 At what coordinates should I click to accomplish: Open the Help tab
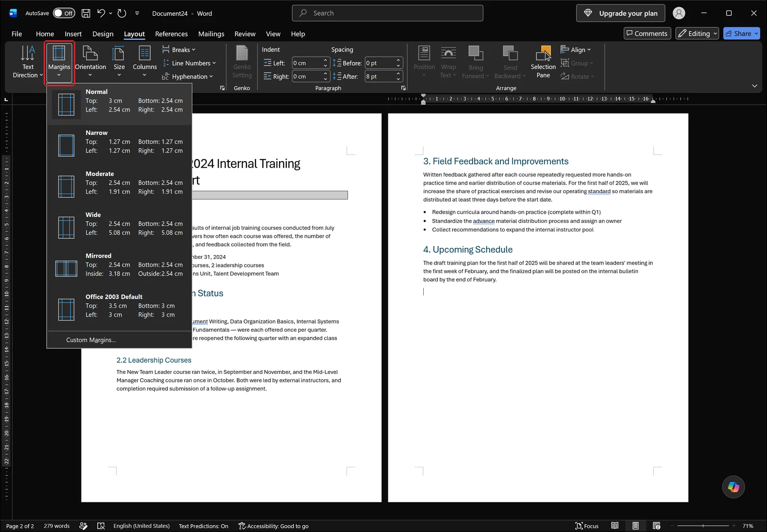click(x=298, y=34)
